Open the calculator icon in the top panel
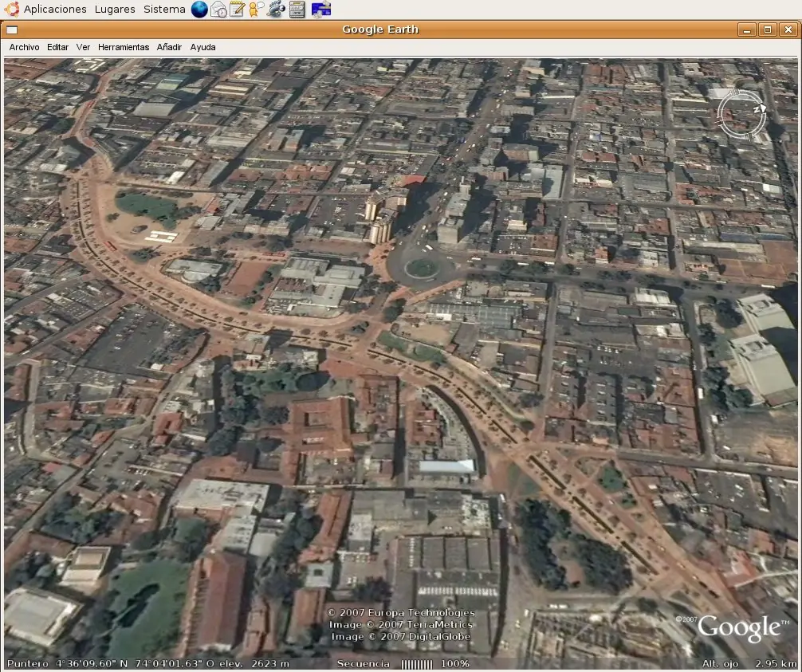The image size is (802, 672). (x=297, y=10)
